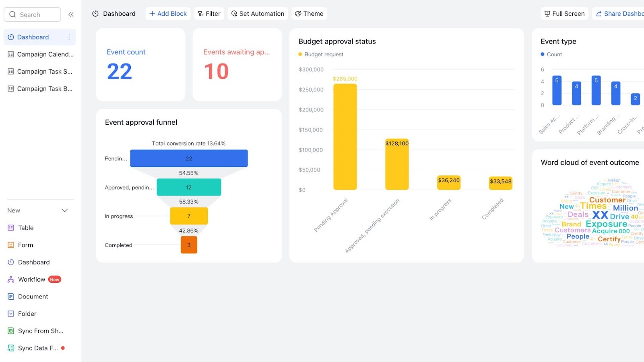Select the Filter icon in the toolbar
Image resolution: width=644 pixels, height=362 pixels.
(200, 13)
